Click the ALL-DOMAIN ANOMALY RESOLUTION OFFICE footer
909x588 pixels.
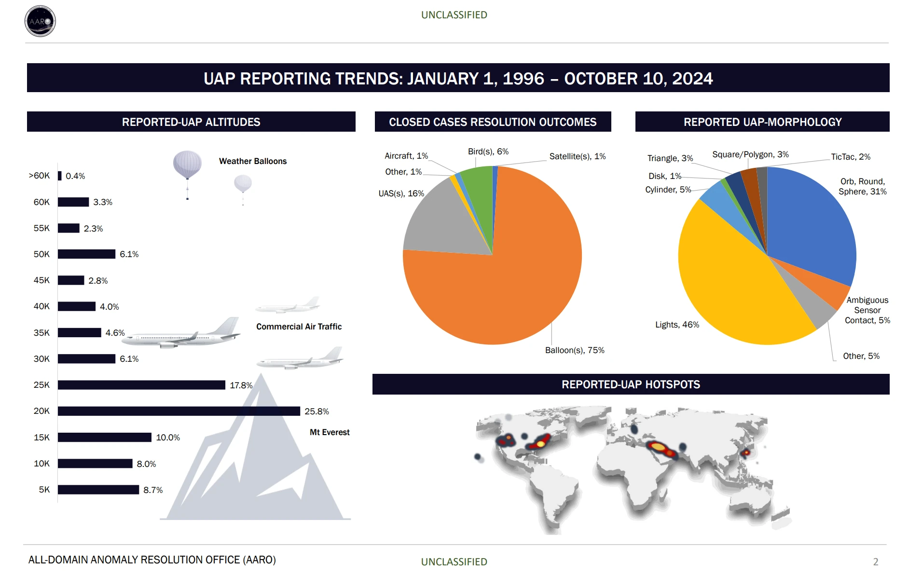152,560
